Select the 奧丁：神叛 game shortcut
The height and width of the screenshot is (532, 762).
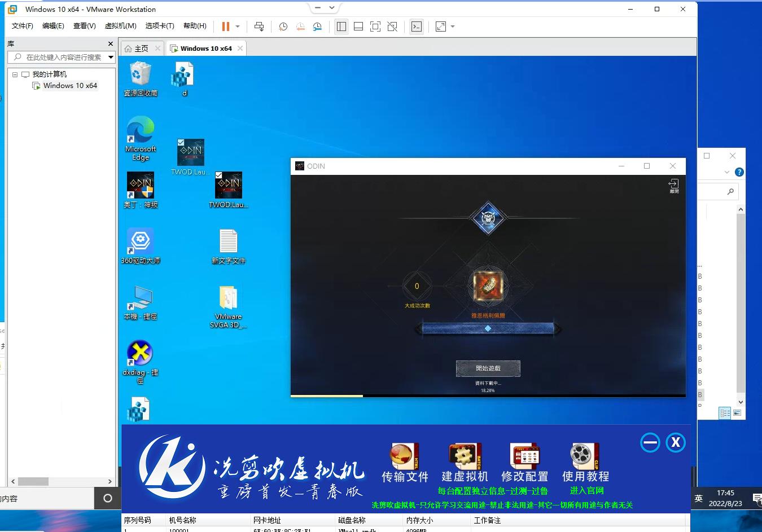coord(141,190)
